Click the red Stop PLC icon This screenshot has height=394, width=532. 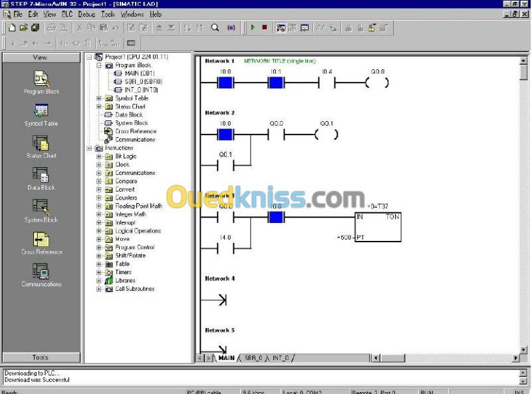coord(265,28)
